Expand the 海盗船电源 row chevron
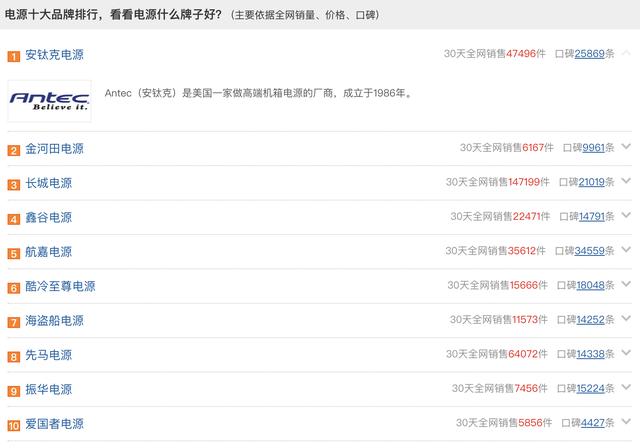The height and width of the screenshot is (448, 640). pos(626,318)
